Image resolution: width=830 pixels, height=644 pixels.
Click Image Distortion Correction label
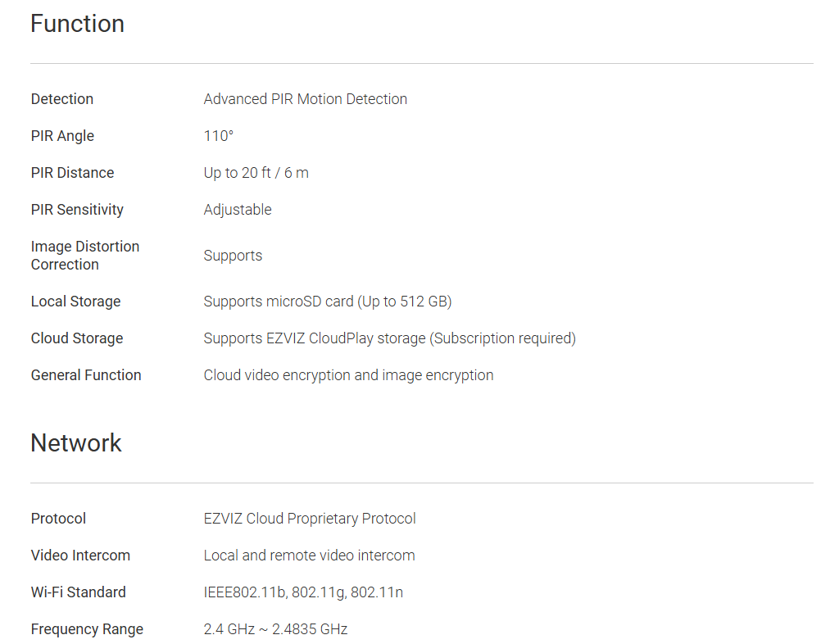(84, 256)
